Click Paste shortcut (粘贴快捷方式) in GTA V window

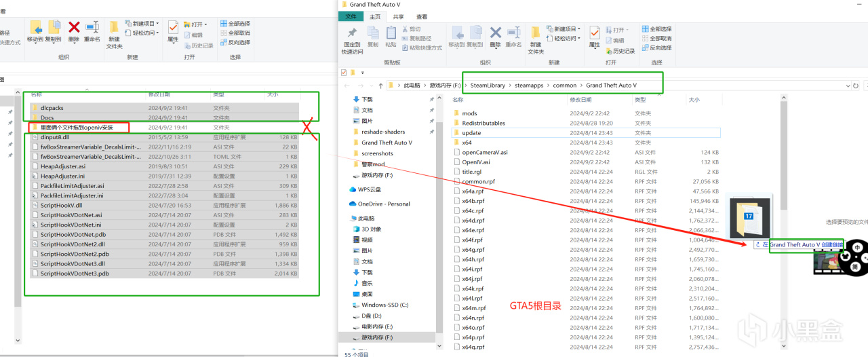[422, 48]
